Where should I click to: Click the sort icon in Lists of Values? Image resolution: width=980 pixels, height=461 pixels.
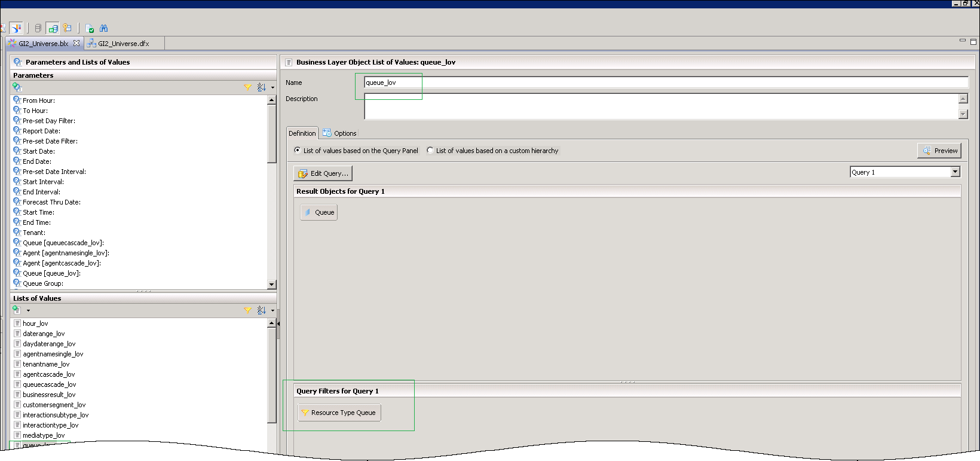pyautogui.click(x=261, y=310)
